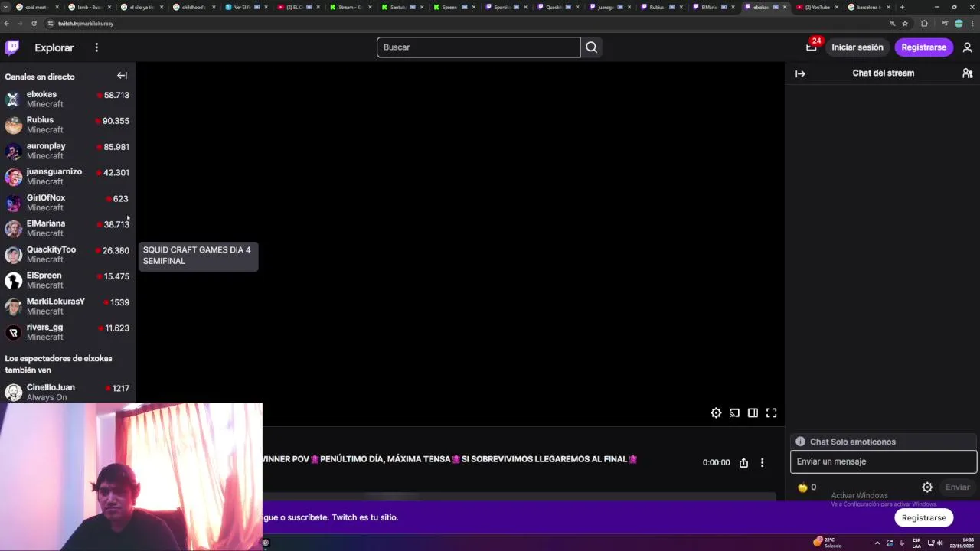This screenshot has width=980, height=551.
Task: Open zoom magnifier in address bar
Action: 892,24
